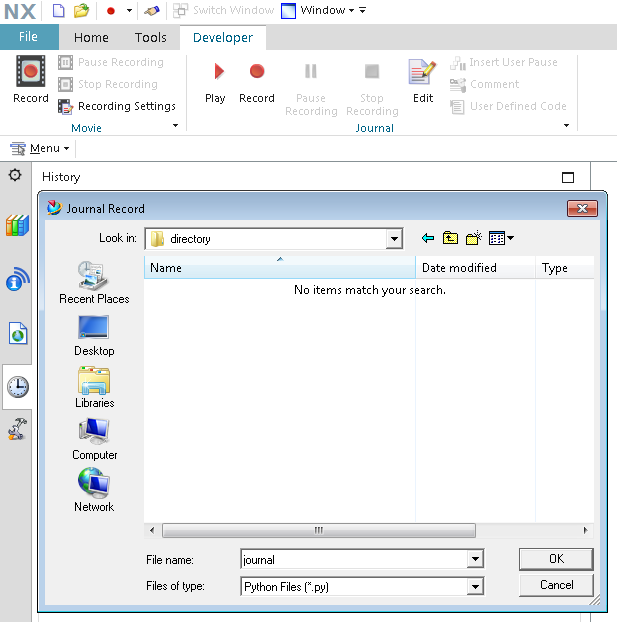Viewport: 617px width, 622px height.
Task: Close the Journal Record dialog
Action: coord(582,208)
